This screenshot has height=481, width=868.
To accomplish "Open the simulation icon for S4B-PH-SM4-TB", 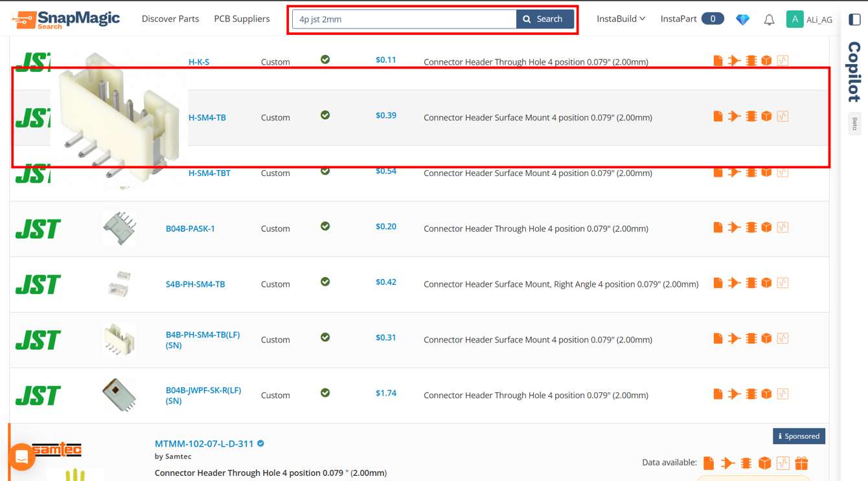I will point(782,283).
